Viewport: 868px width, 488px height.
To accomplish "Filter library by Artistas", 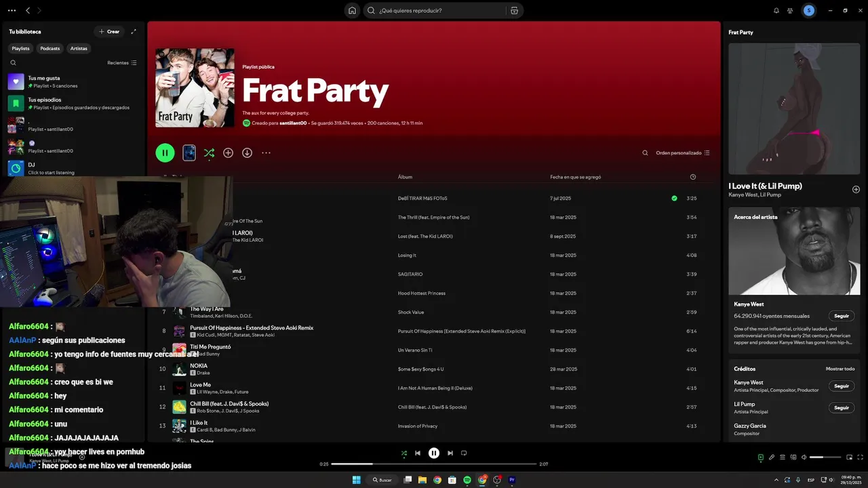I will tap(79, 48).
